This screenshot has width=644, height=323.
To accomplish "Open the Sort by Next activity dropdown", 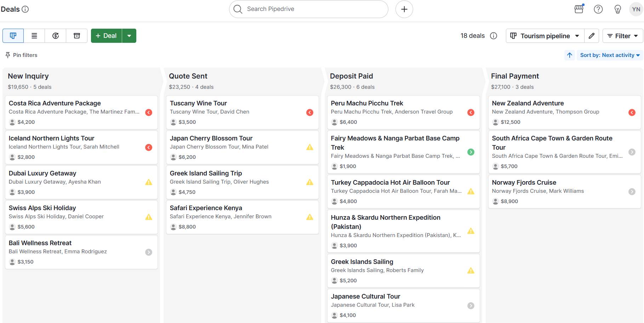I will coord(610,55).
